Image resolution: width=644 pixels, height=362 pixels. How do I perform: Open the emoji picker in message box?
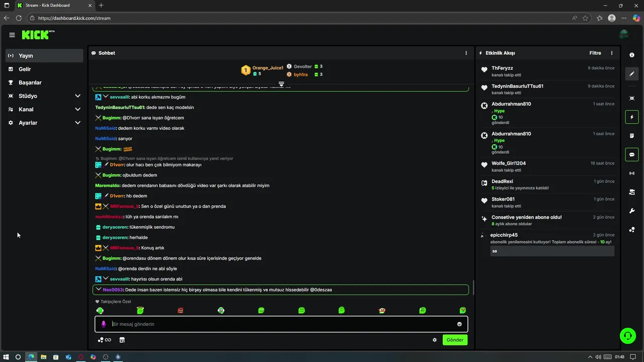[459, 324]
